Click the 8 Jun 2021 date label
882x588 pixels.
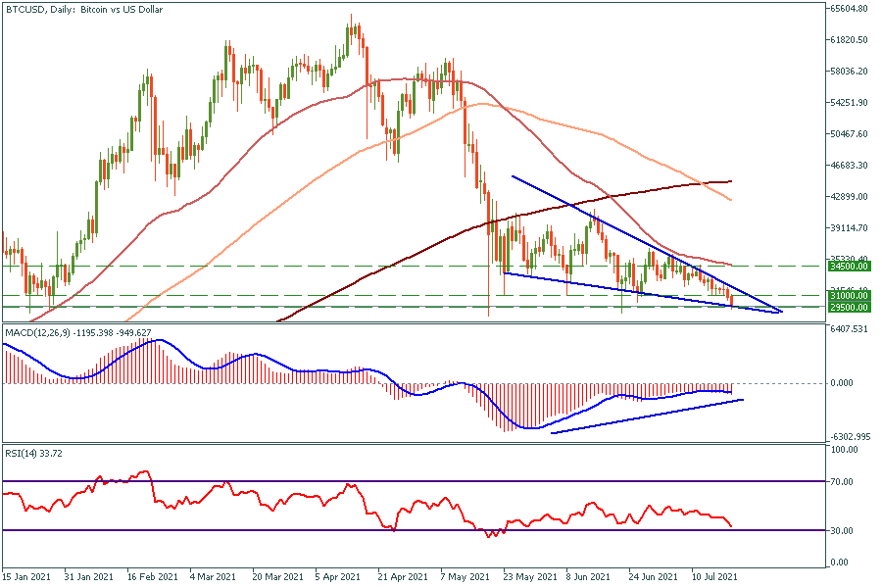click(x=589, y=577)
